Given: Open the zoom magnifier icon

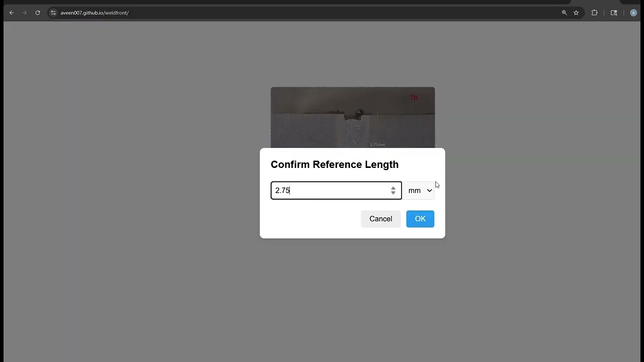Looking at the screenshot, I should coord(564,13).
